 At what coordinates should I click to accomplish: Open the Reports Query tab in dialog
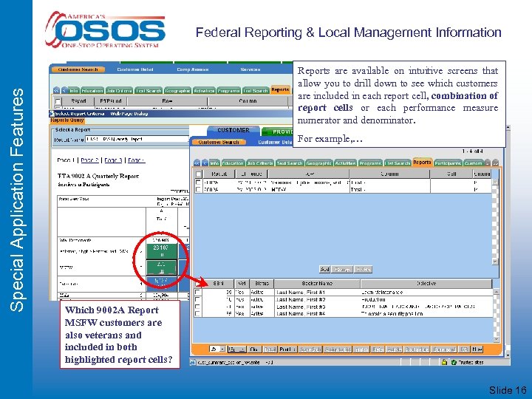(x=67, y=120)
